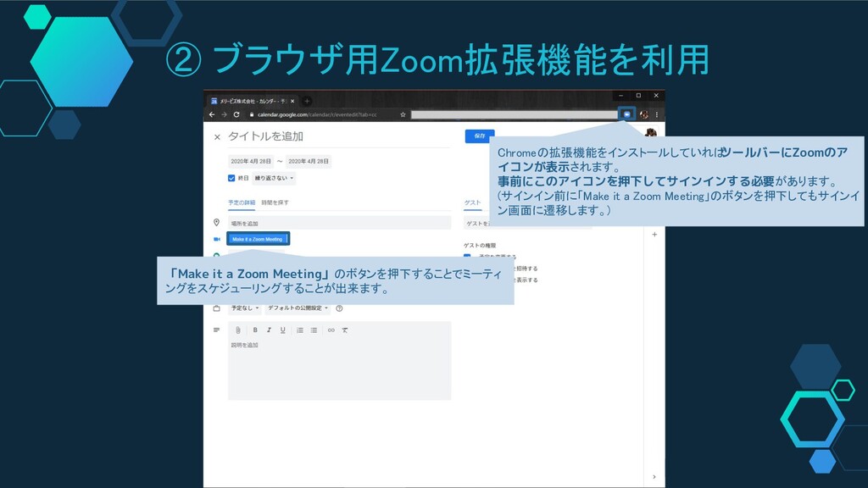
Task: Insert a bulleted list in description
Action: click(314, 330)
